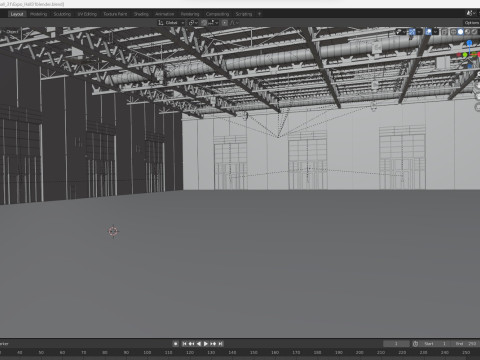Click the current frame number field
Screen dimensions: 480x360
click(396, 344)
